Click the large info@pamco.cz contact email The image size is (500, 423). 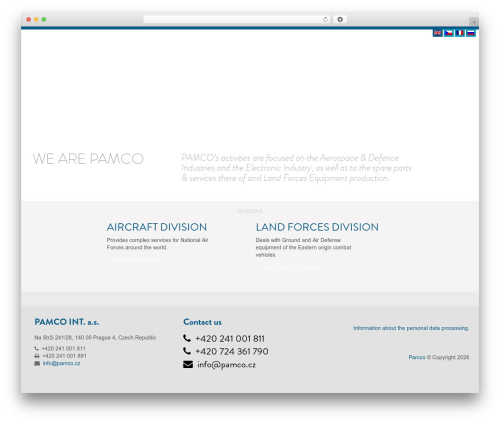point(226,365)
